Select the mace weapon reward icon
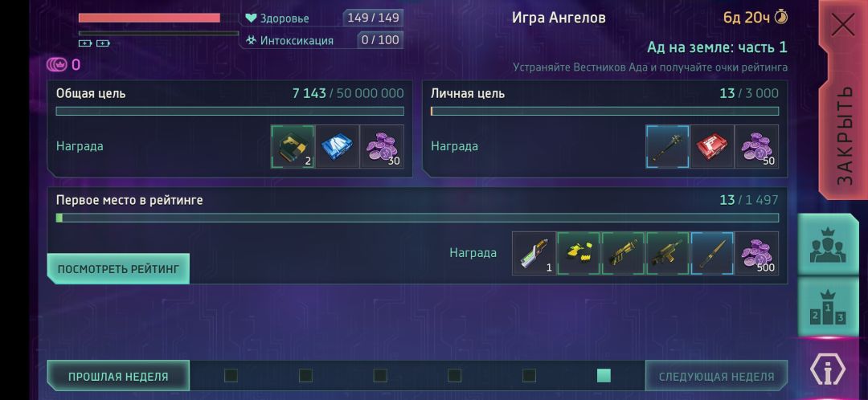 [x=668, y=147]
